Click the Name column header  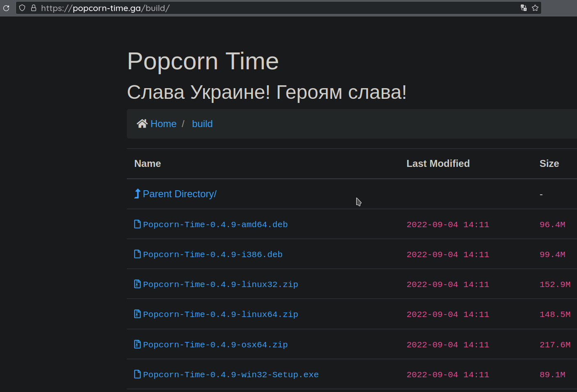coord(148,164)
